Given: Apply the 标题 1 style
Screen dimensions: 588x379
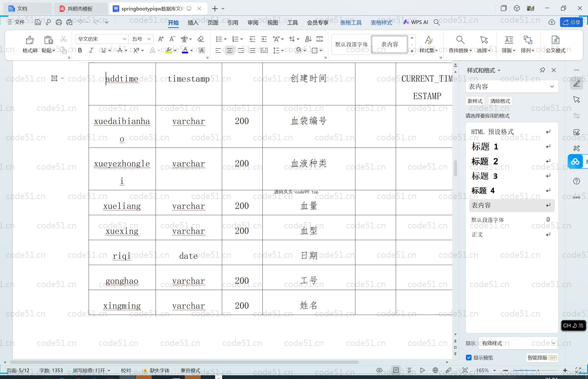Looking at the screenshot, I should coord(512,147).
